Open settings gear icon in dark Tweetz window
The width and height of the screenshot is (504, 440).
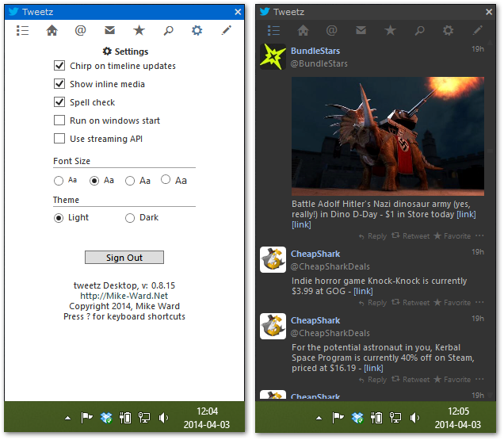coord(449,31)
